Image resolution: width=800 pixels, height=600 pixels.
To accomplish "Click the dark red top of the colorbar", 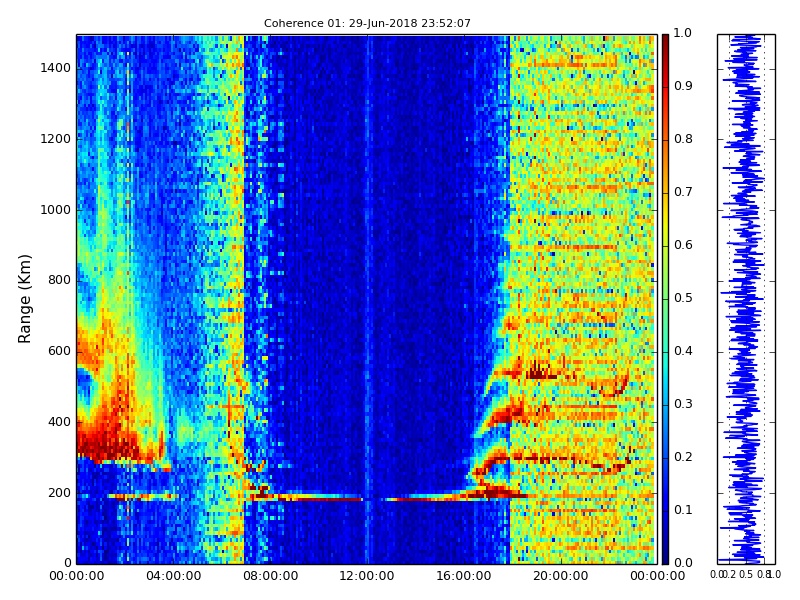I will click(x=665, y=41).
